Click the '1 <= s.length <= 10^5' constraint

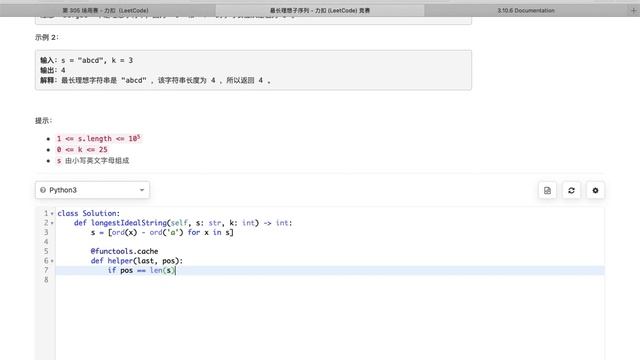point(98,138)
